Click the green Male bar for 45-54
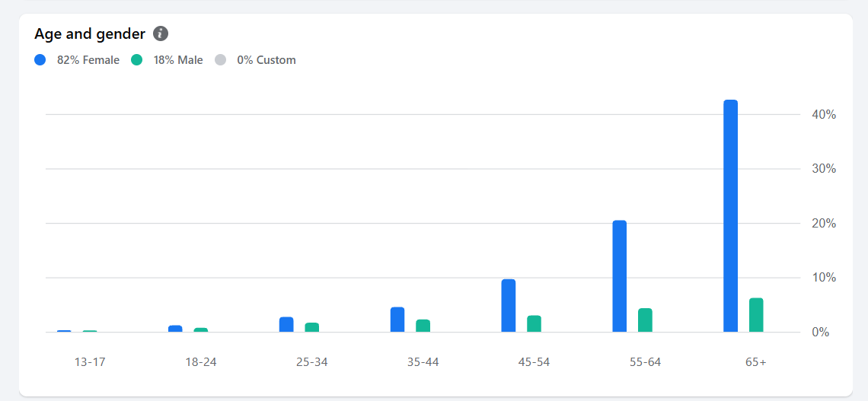Image resolution: width=868 pixels, height=401 pixels. [x=534, y=324]
